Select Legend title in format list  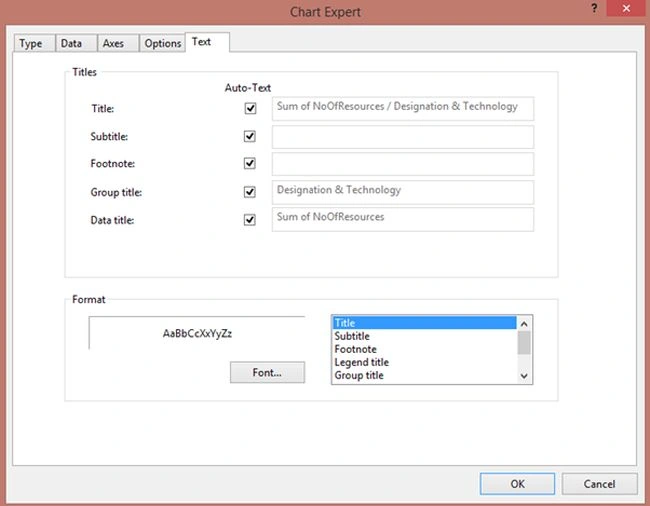pyautogui.click(x=361, y=362)
